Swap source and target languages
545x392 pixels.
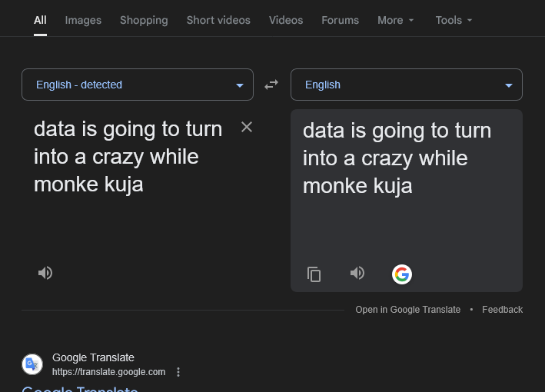pyautogui.click(x=271, y=85)
